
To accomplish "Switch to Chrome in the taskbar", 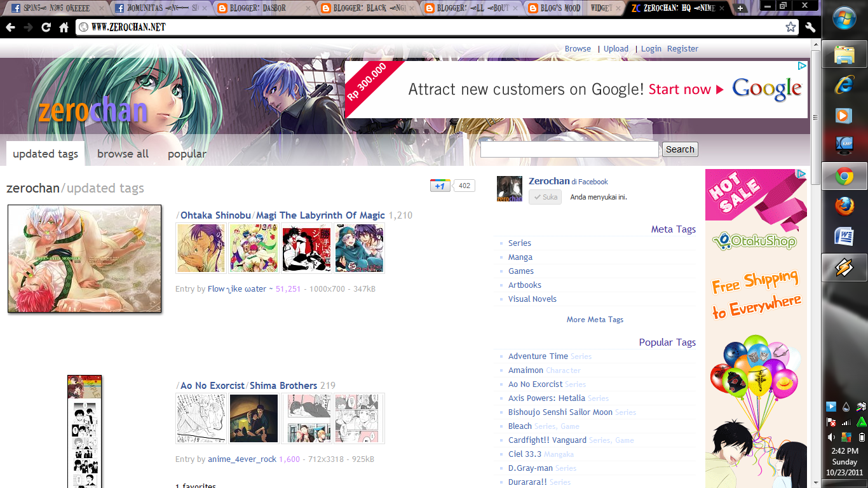I will 844,176.
